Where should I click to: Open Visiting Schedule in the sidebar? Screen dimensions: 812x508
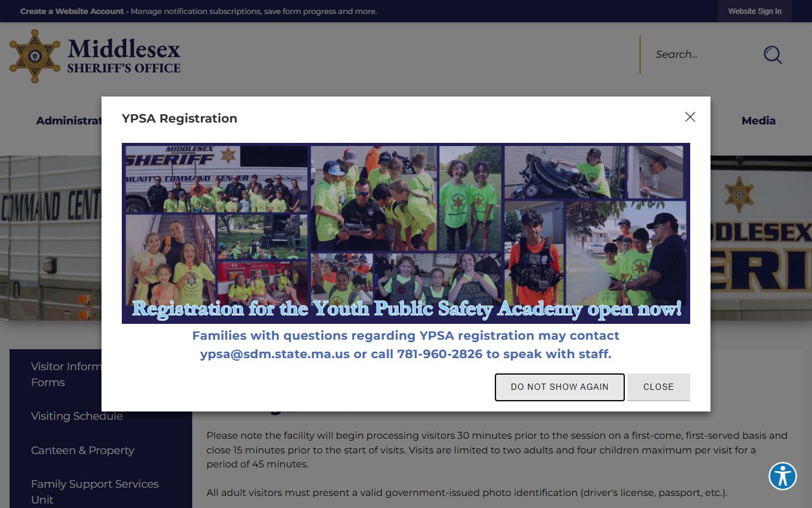[x=77, y=416]
